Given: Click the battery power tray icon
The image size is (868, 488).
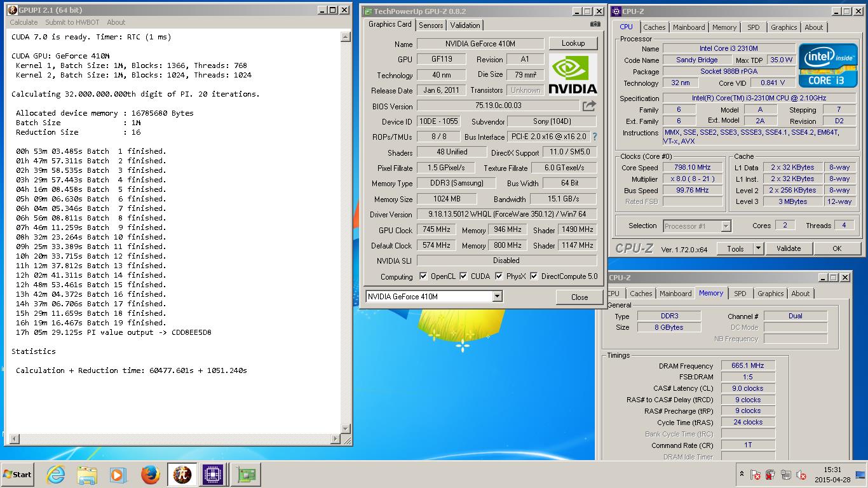Looking at the screenshot, I should [x=770, y=475].
